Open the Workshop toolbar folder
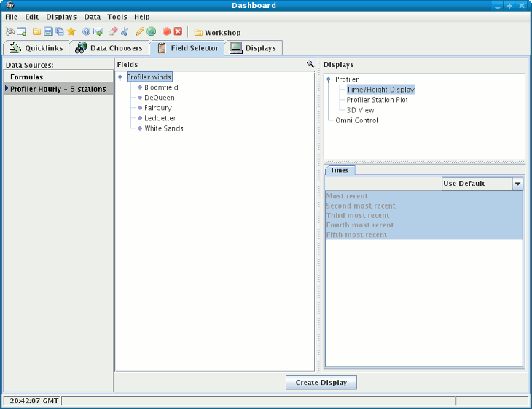532x409 pixels. (217, 33)
